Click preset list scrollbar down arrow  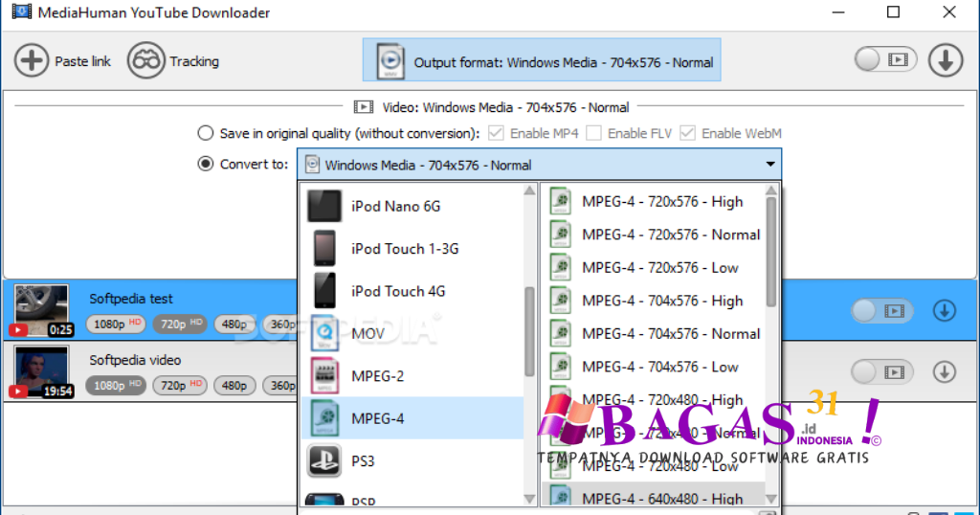[771, 499]
